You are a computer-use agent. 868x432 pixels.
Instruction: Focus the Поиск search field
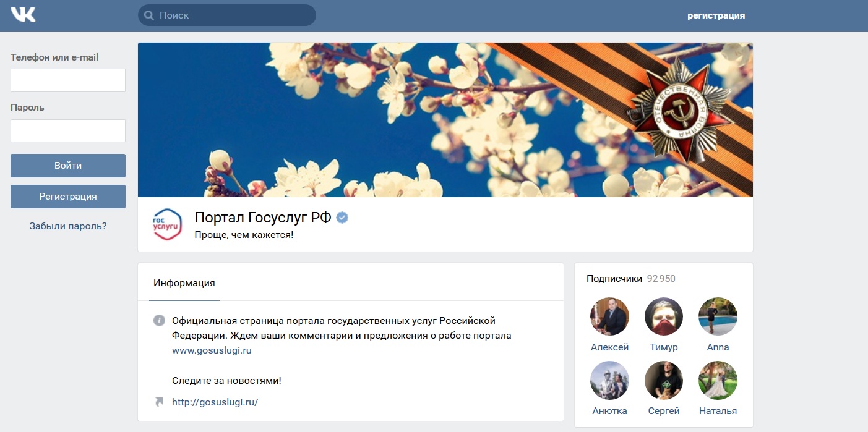click(x=227, y=15)
